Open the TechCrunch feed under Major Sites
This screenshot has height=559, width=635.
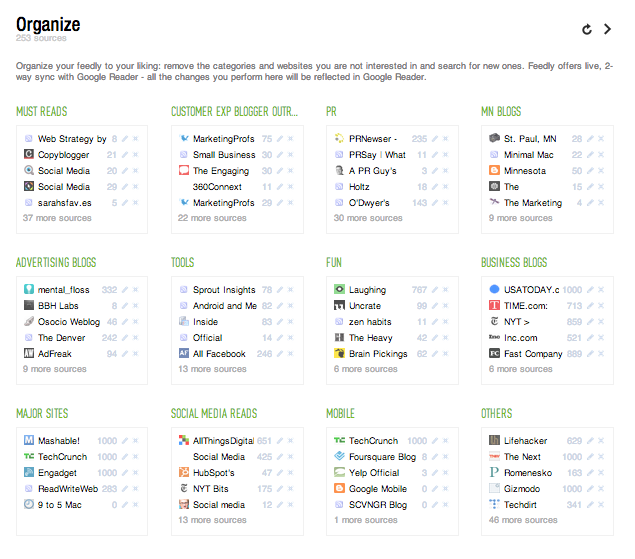pyautogui.click(x=62, y=457)
